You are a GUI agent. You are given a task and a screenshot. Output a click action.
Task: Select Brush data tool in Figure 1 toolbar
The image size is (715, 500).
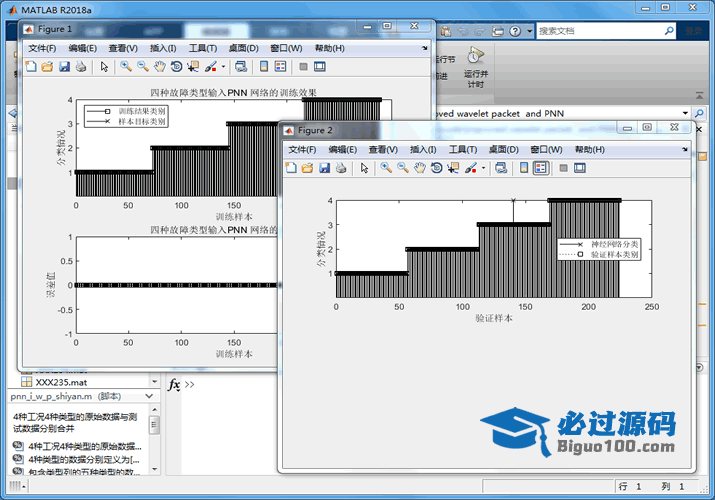click(x=210, y=67)
